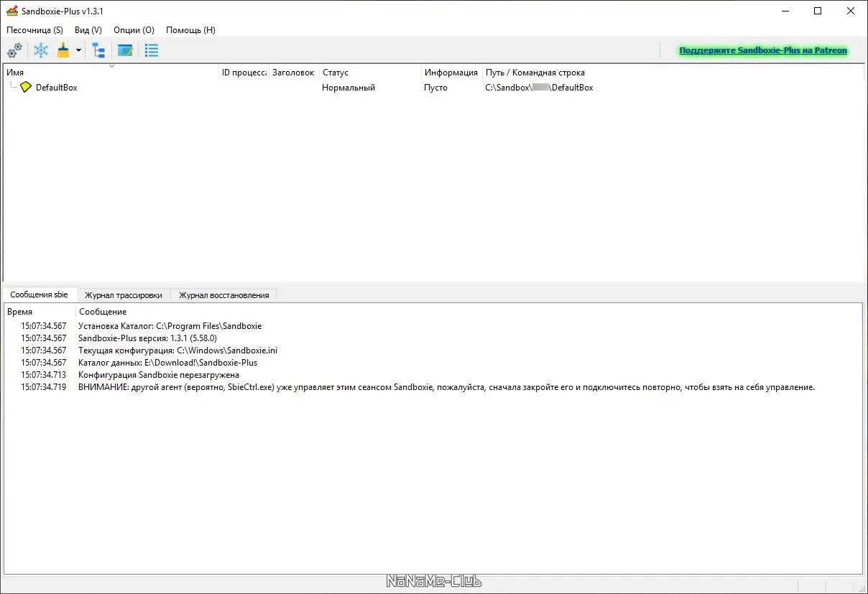This screenshot has width=868, height=594.
Task: Open the Песочница (S) menu
Action: 34,30
